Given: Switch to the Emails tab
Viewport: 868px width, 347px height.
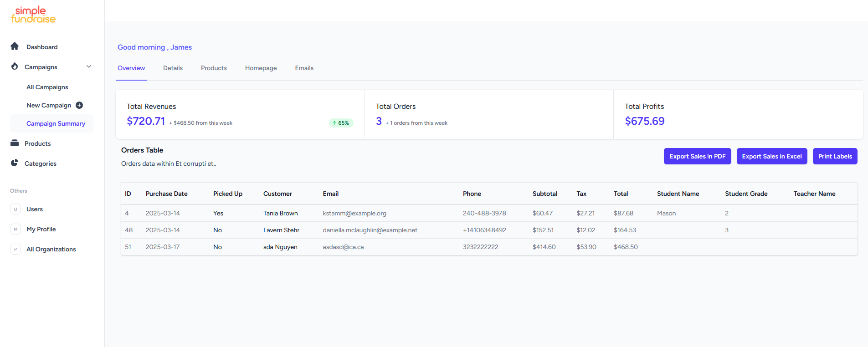Looking at the screenshot, I should (x=304, y=68).
